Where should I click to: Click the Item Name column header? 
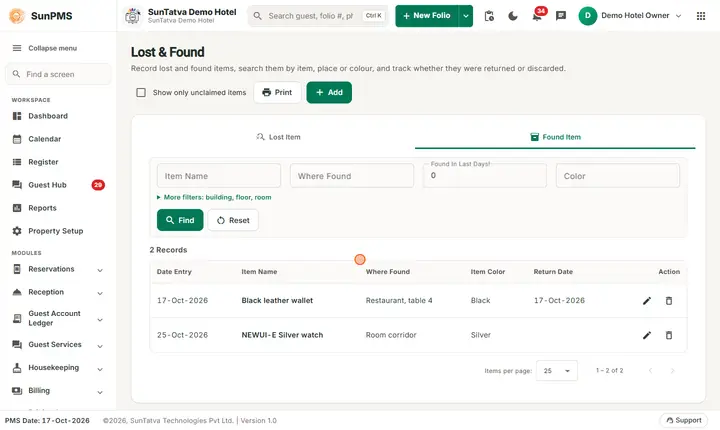pos(259,272)
